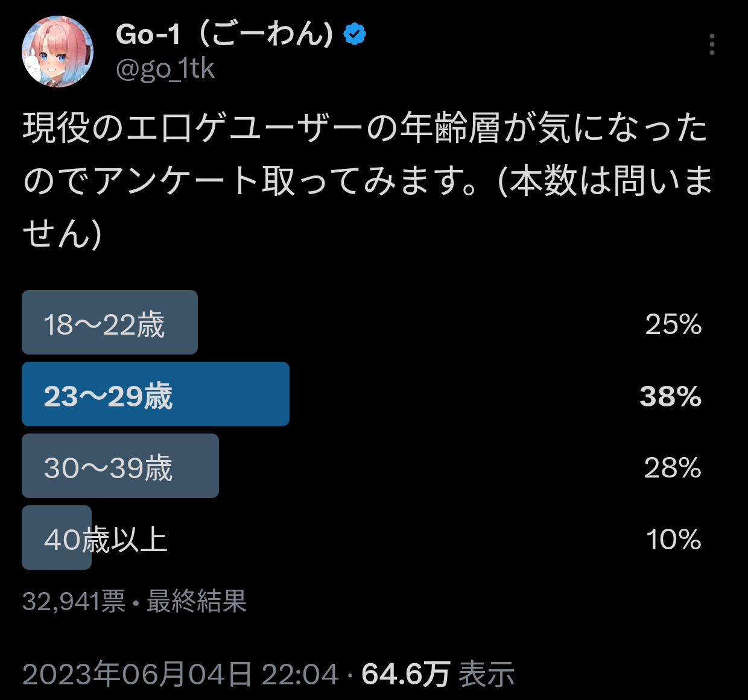Viewport: 748px width, 700px height.
Task: Click the 28% result percentage
Action: point(673,468)
